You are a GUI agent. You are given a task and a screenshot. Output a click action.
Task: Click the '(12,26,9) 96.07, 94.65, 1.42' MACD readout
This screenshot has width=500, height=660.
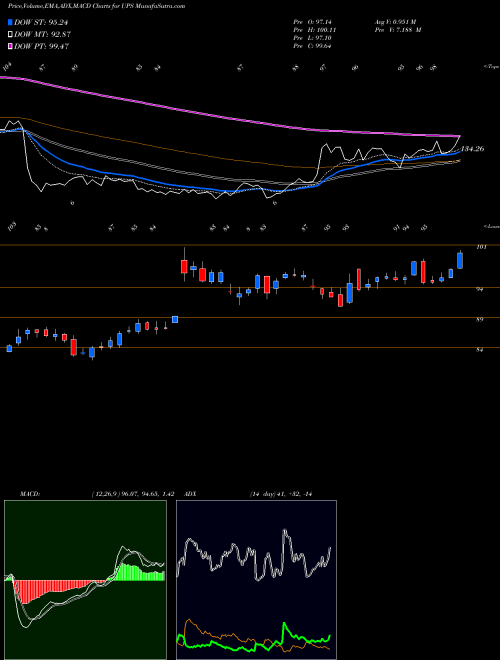point(133,494)
